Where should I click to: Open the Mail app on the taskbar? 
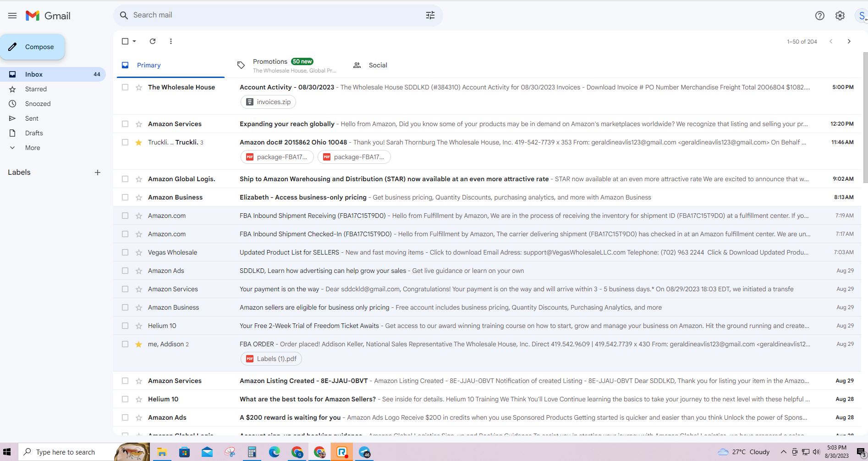207,452
